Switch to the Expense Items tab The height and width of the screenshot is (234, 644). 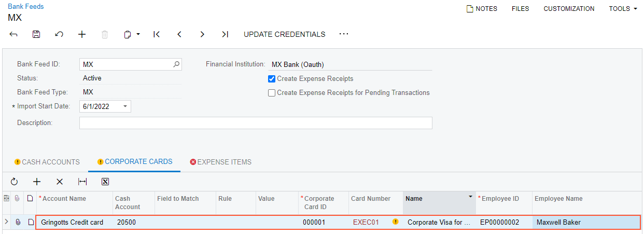pos(221,162)
